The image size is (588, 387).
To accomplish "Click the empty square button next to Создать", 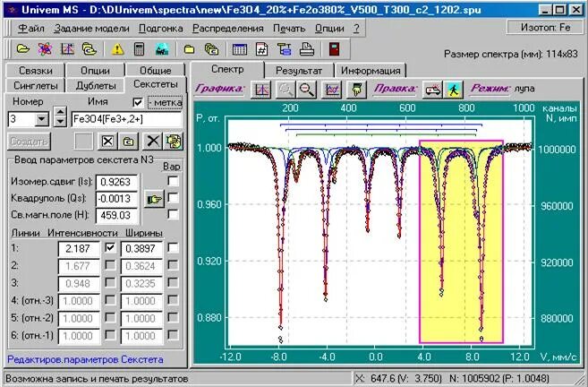I will coord(83,142).
